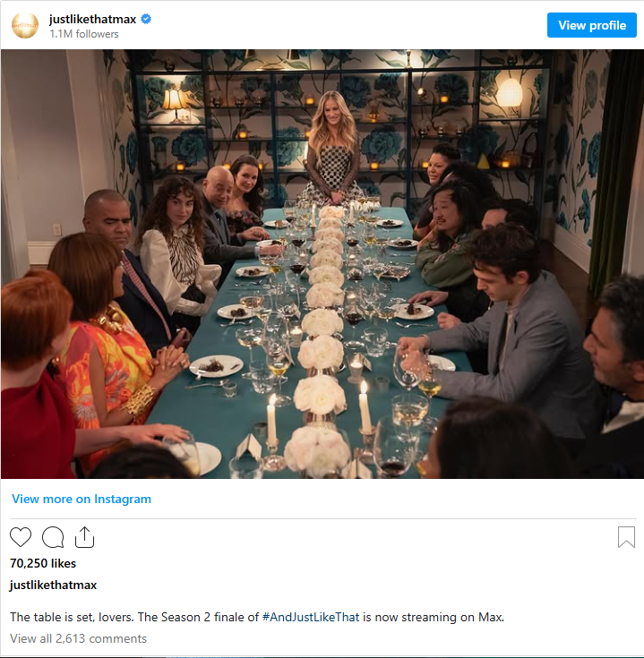Screen dimensions: 644x658
Task: Click the blue verified badge next to username
Action: (146, 19)
